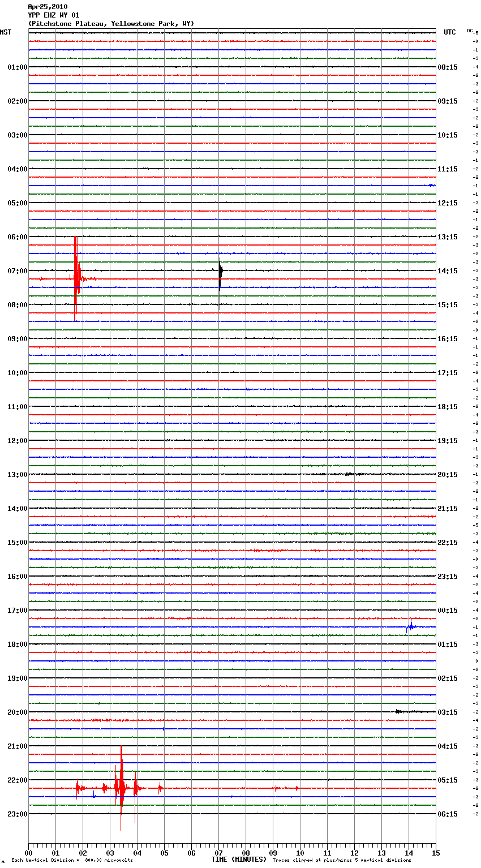Click the blue seismic burst near minute 14 at 17:30
The width and height of the screenshot is (481, 868).
click(411, 626)
